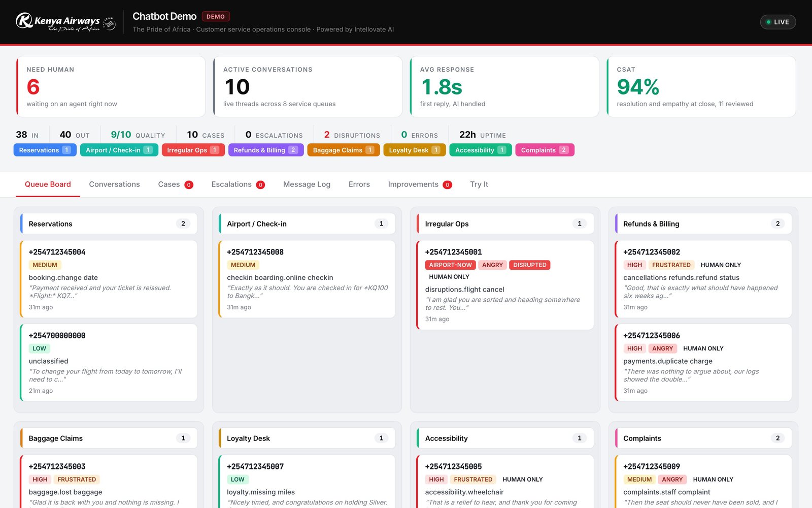
Task: Click the 2 DISRUPTIONS counter
Action: click(352, 135)
